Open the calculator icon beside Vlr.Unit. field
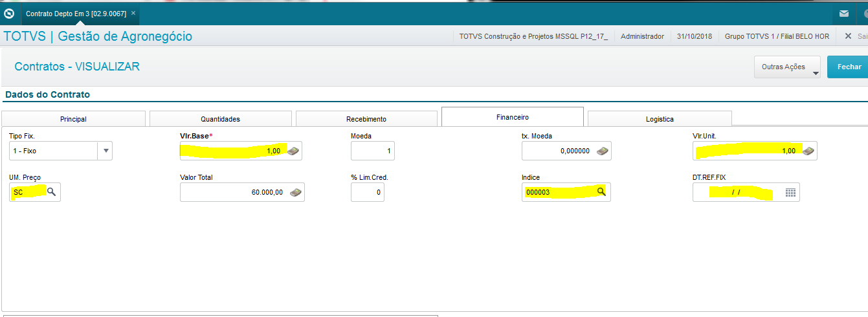The image size is (868, 317). point(808,151)
